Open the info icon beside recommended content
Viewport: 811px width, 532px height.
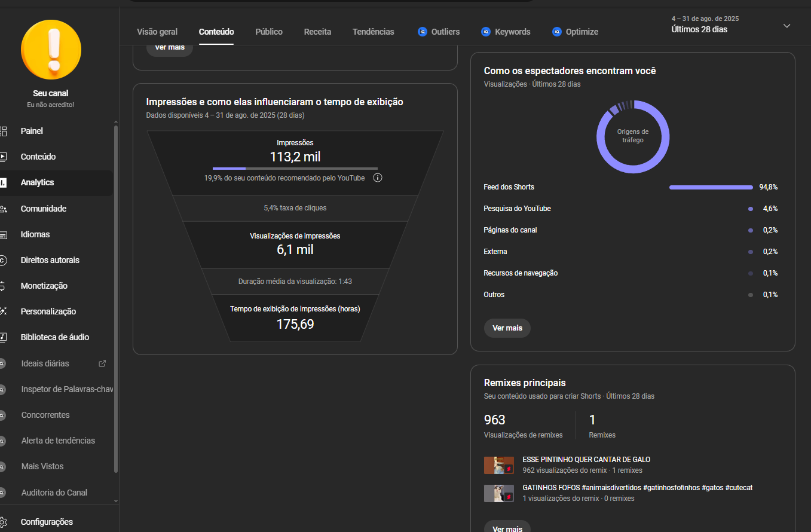[377, 178]
